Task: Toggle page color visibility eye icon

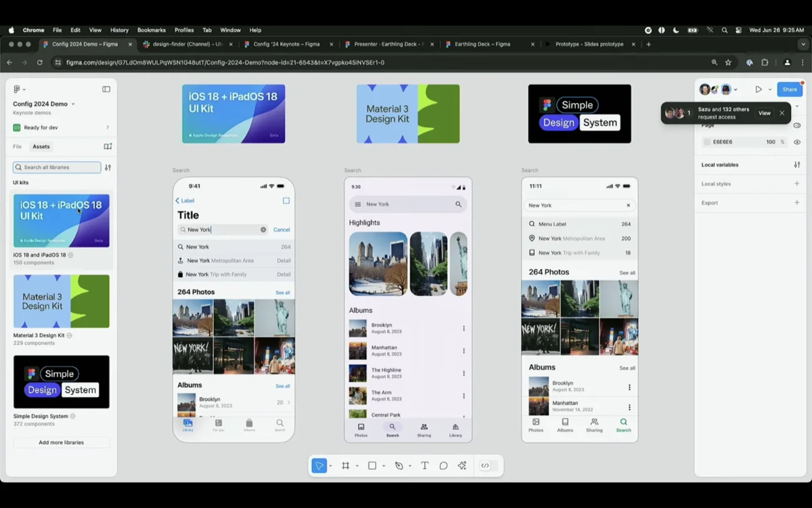Action: (x=797, y=142)
